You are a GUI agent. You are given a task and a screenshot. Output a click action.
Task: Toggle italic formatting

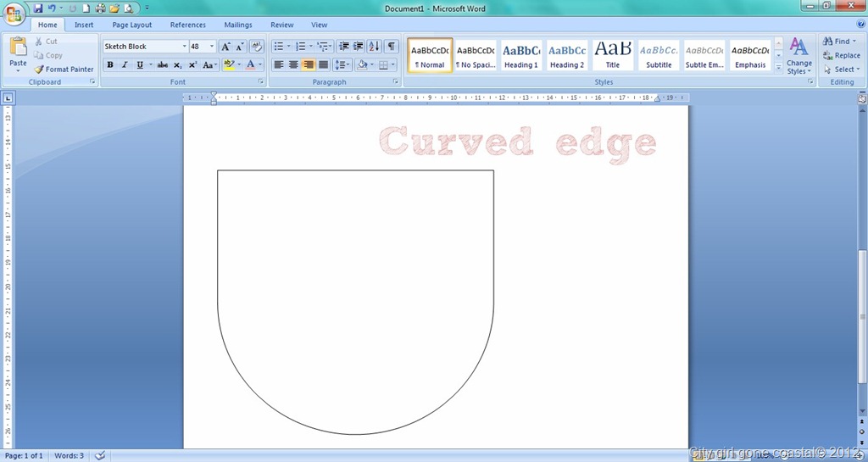[125, 64]
